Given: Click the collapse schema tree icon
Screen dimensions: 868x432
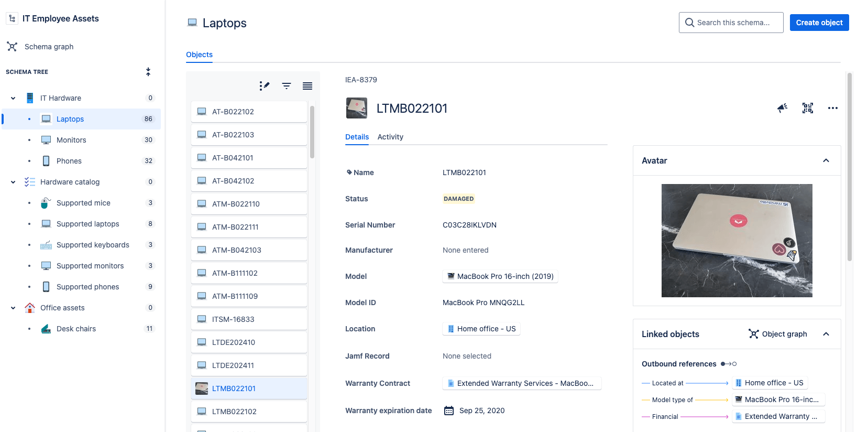Looking at the screenshot, I should pyautogui.click(x=148, y=72).
